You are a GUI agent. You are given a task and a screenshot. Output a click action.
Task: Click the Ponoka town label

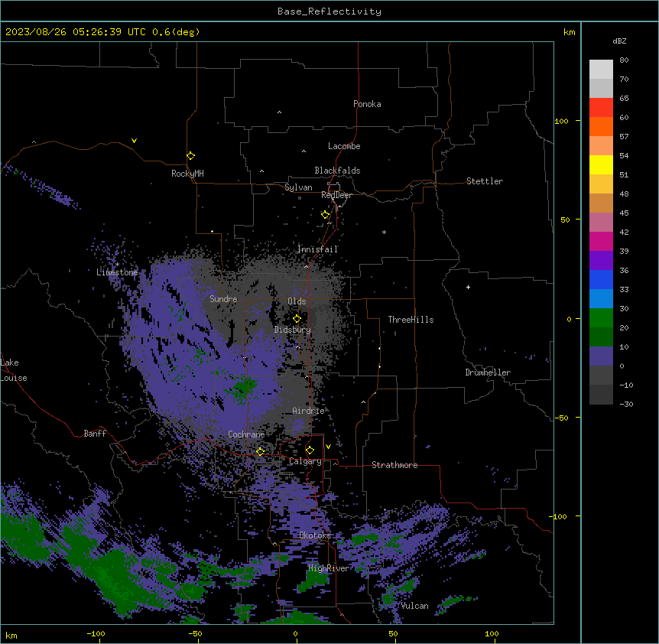[x=367, y=104]
